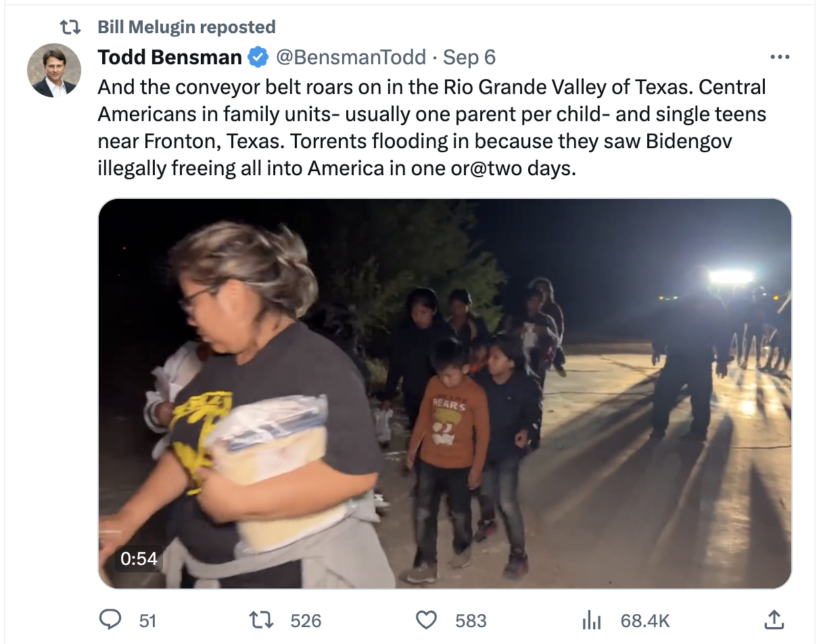This screenshot has width=821, height=644.
Task: Open the three-dot More options menu
Action: click(780, 57)
